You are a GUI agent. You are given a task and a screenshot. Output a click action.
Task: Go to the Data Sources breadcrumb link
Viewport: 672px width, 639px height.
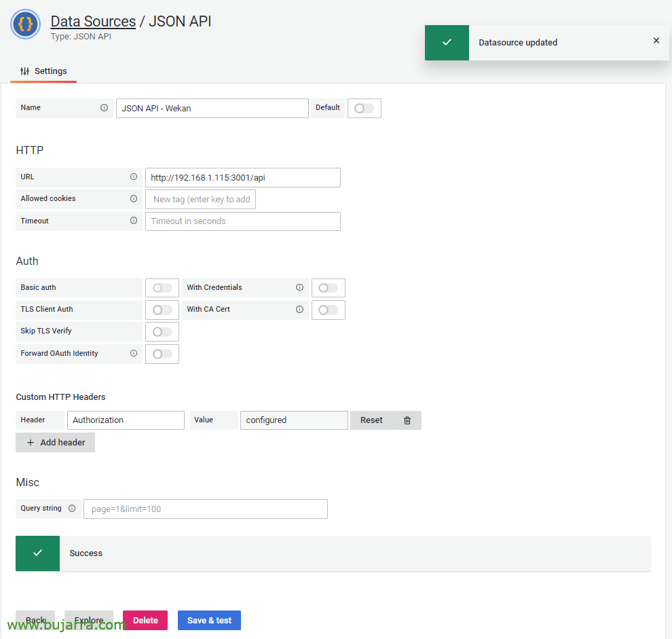pyautogui.click(x=93, y=22)
